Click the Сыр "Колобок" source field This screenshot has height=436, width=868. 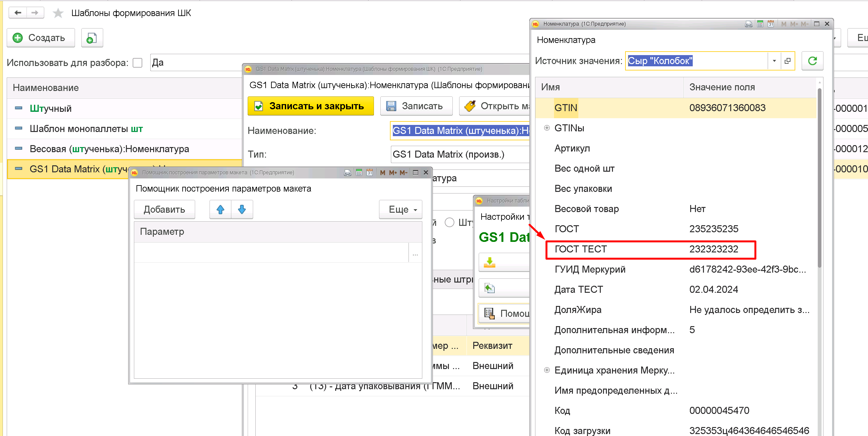click(x=697, y=61)
